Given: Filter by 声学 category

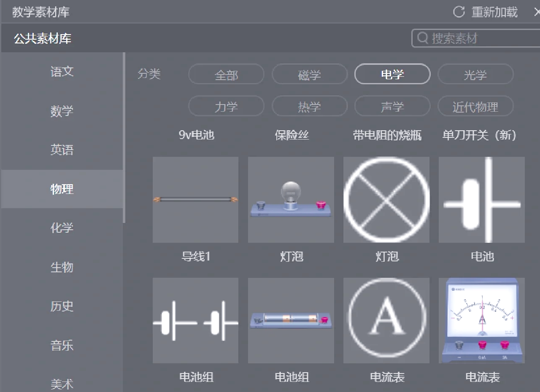Looking at the screenshot, I should (392, 107).
